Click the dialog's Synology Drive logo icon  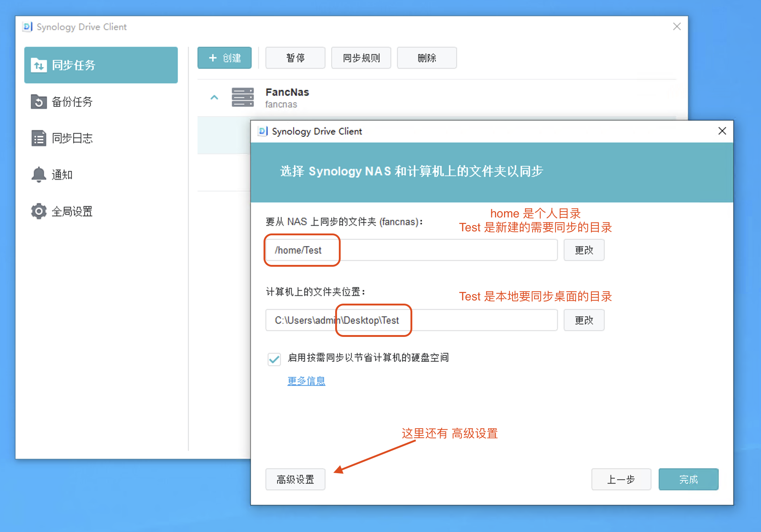[263, 131]
